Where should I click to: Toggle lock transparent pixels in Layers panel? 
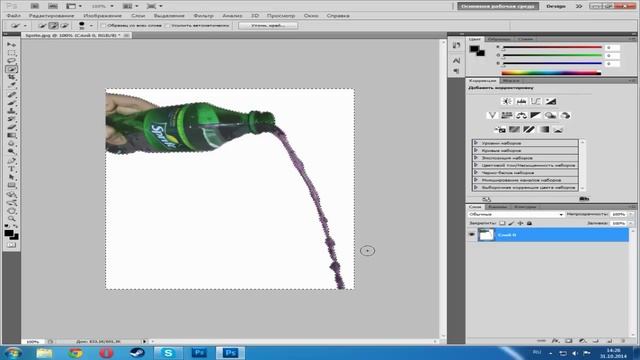pos(502,223)
